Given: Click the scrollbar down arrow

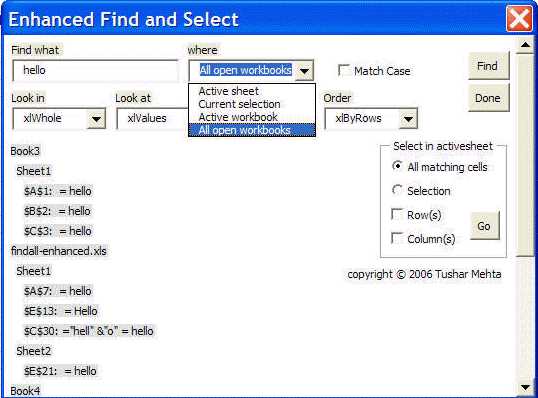Looking at the screenshot, I should 525,387.
